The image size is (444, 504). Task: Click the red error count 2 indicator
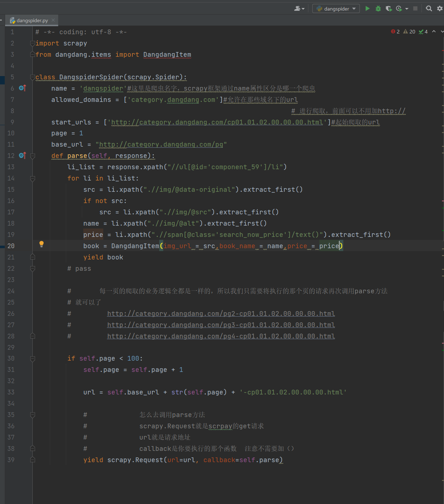click(395, 32)
